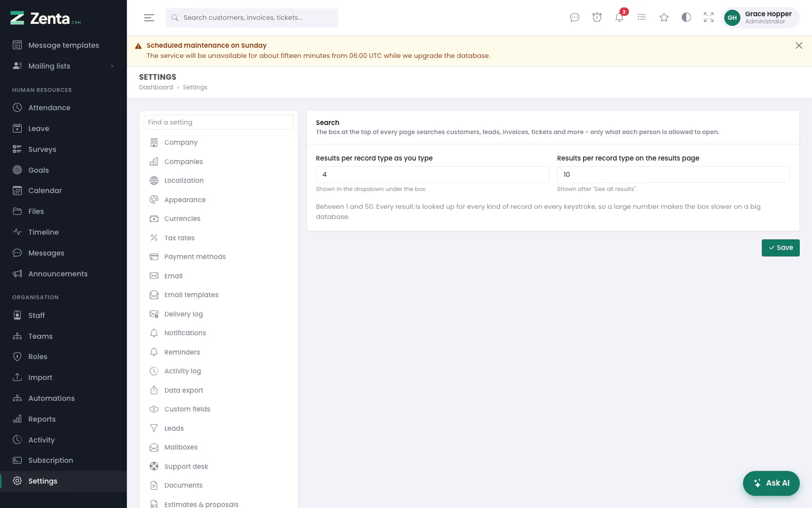Click the Roles shield icon

(x=17, y=357)
